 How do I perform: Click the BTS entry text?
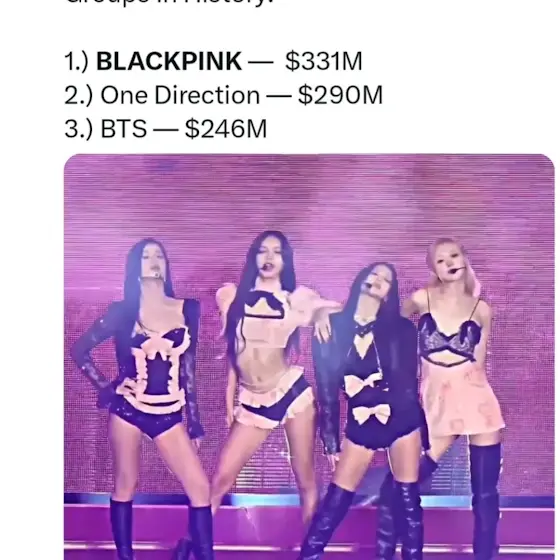[124, 129]
